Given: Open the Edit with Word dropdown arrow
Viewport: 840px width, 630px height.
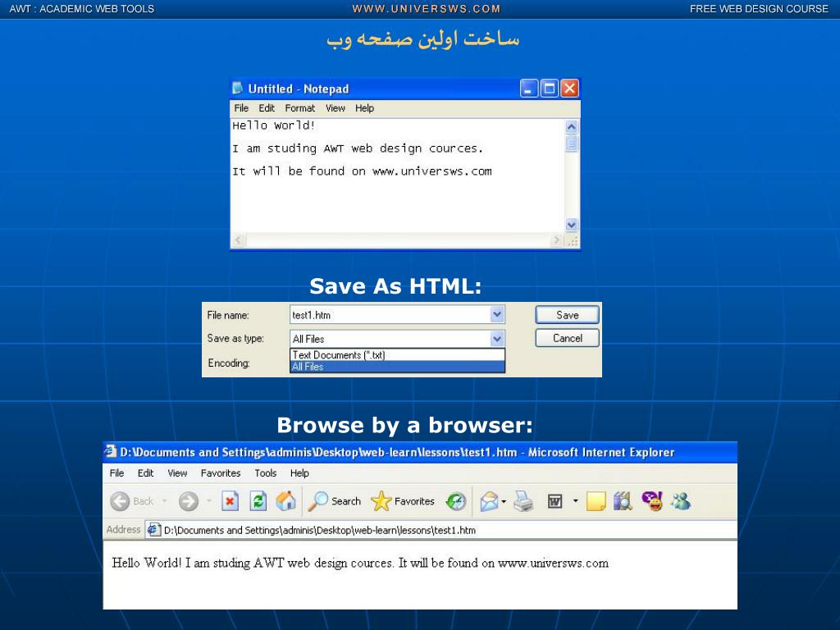Looking at the screenshot, I should (575, 501).
